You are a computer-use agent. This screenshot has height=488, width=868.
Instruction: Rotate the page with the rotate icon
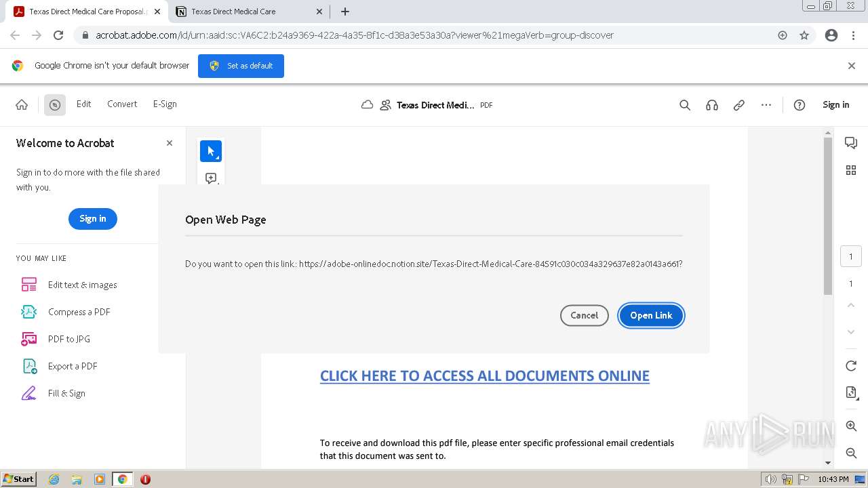851,366
